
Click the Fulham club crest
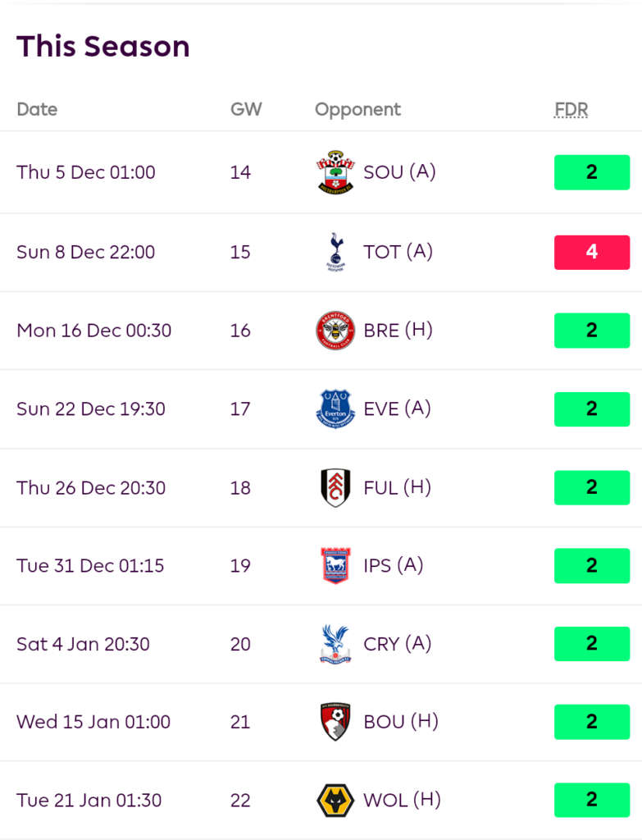pos(335,487)
